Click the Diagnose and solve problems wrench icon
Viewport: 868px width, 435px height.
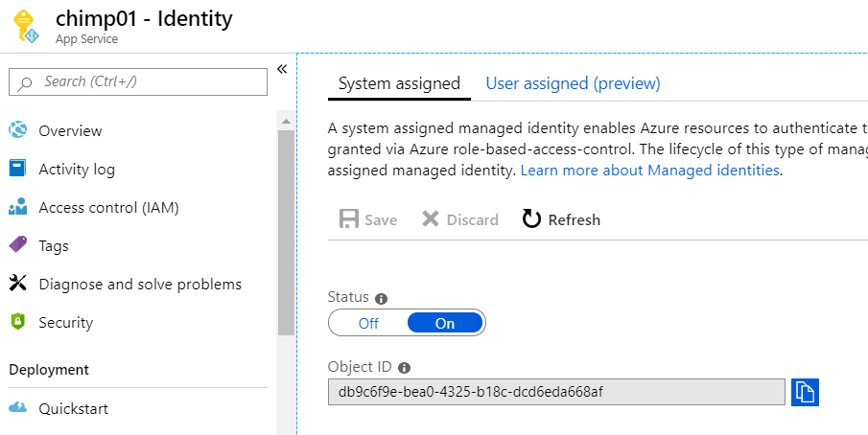pyautogui.click(x=18, y=284)
